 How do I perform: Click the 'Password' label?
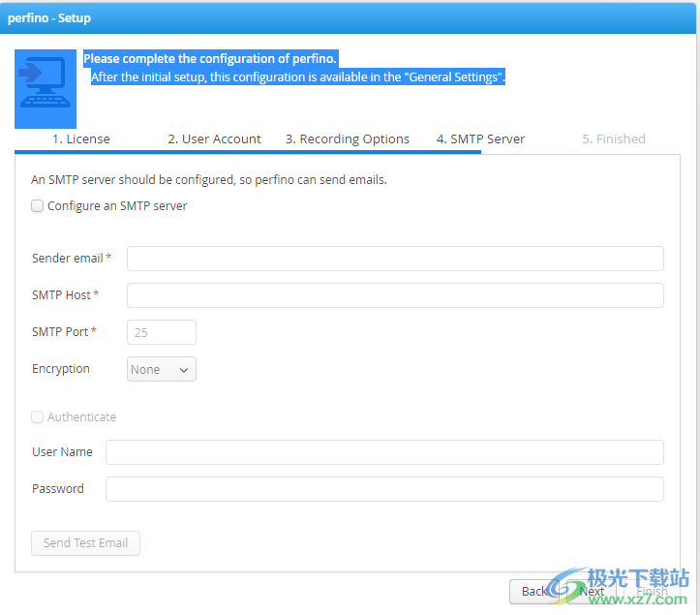[57, 488]
